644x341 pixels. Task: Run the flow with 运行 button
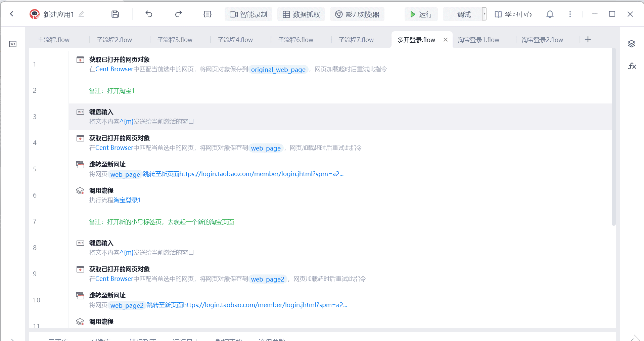click(x=421, y=14)
